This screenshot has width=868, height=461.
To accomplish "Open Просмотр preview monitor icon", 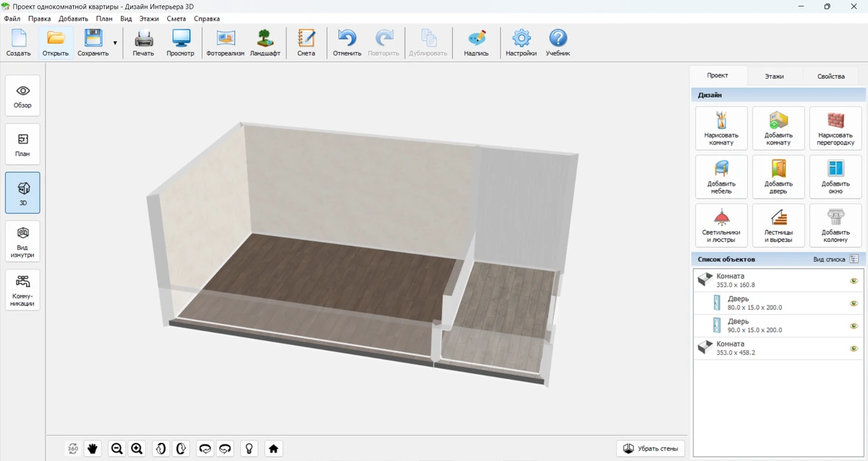I will [x=180, y=43].
